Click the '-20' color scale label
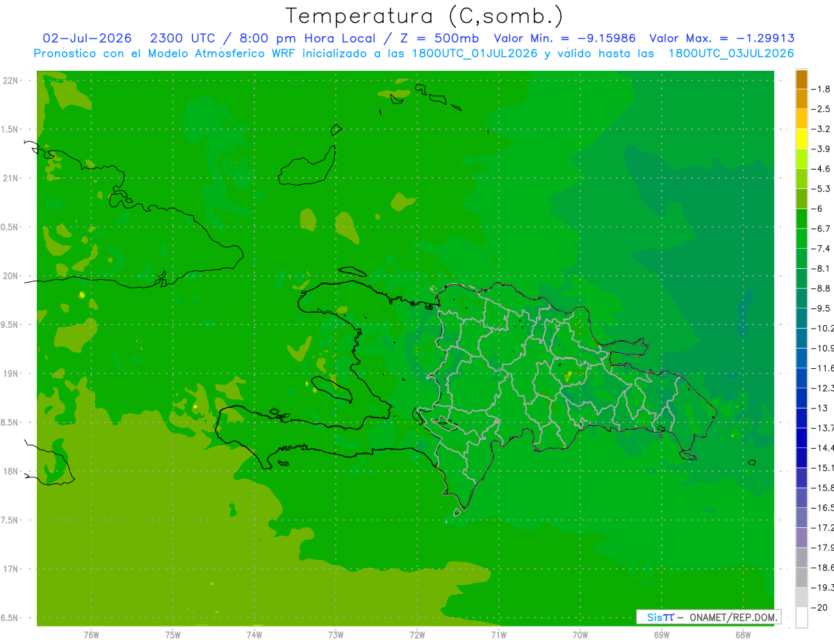Viewport: 834px width, 644px height. tap(818, 607)
